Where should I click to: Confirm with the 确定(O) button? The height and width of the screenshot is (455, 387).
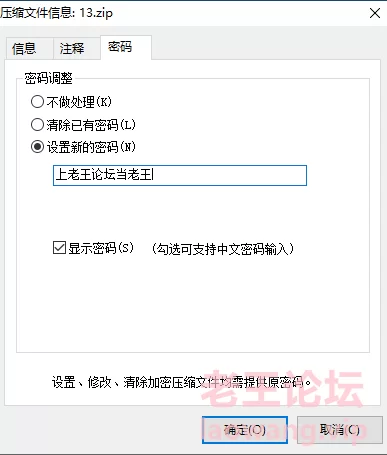point(245,430)
